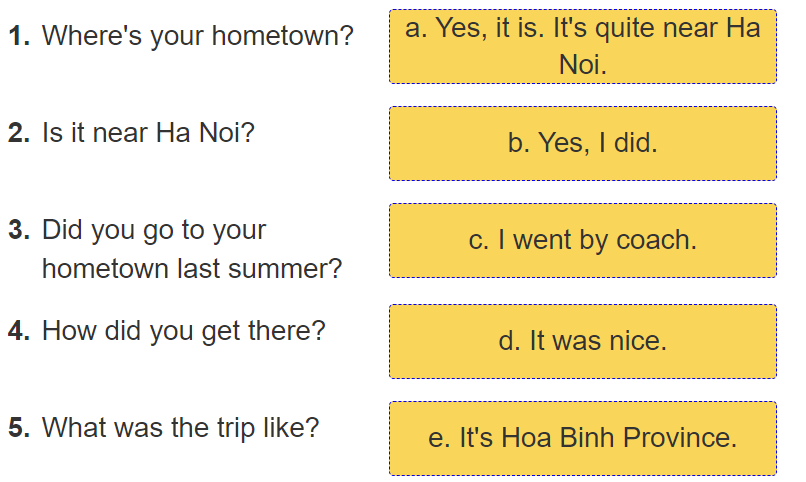Click the number 2 question label
This screenshot has width=806, height=482.
tap(19, 133)
